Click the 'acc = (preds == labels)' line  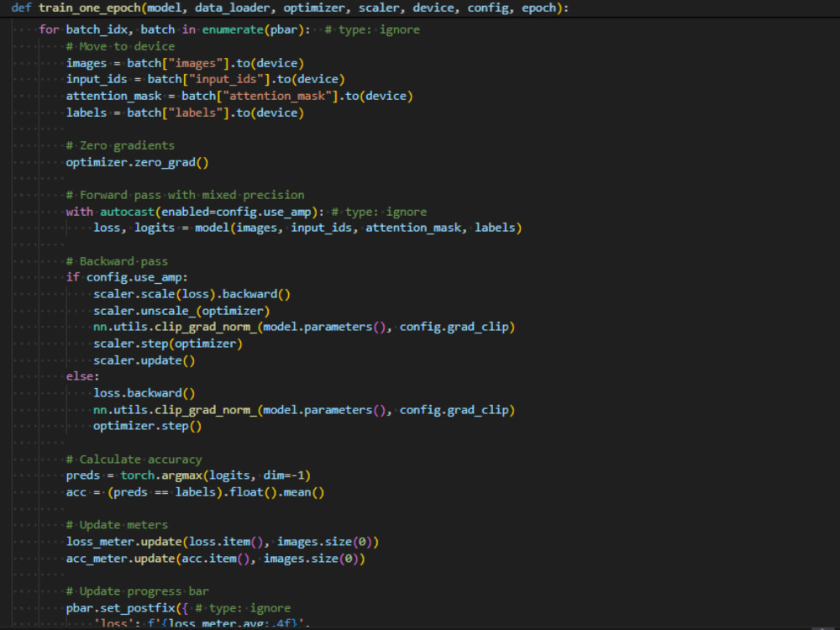pyautogui.click(x=195, y=491)
